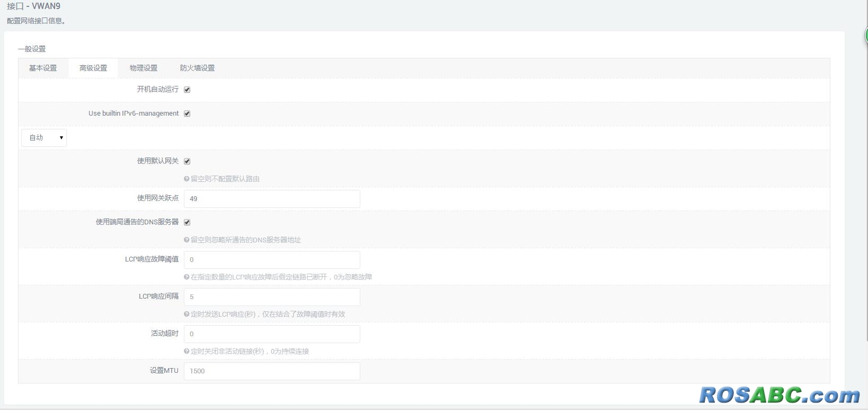
Task: Focus the LCP响应故障阈值 input field
Action: point(272,259)
